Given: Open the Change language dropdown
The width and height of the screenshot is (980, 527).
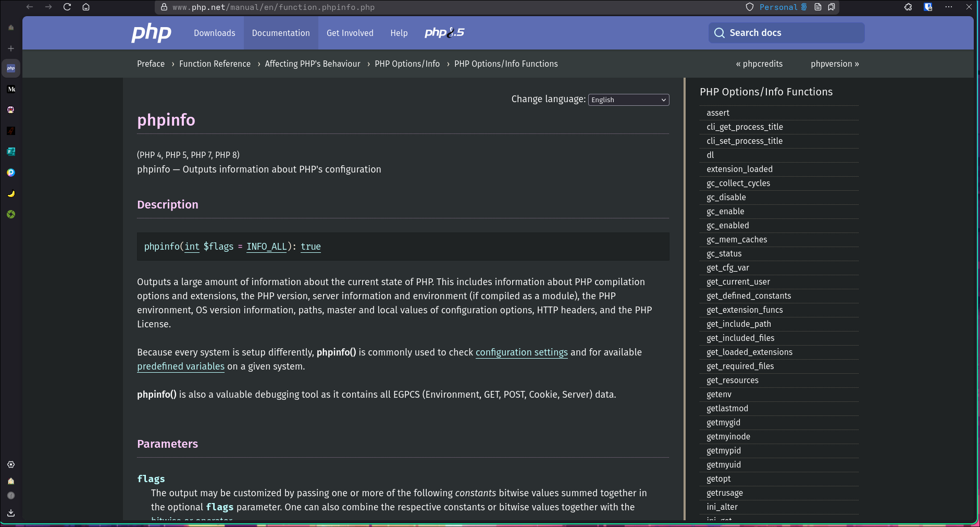Looking at the screenshot, I should click(629, 100).
